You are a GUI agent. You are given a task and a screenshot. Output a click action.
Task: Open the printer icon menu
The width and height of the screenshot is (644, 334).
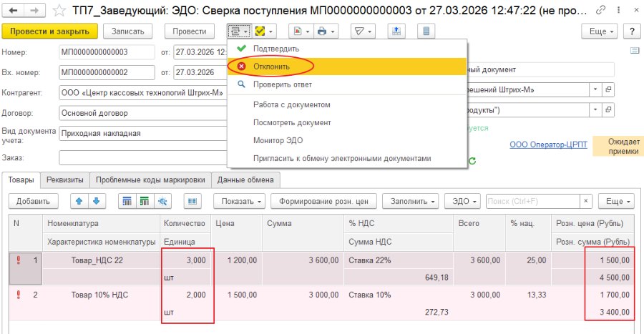[x=326, y=31]
